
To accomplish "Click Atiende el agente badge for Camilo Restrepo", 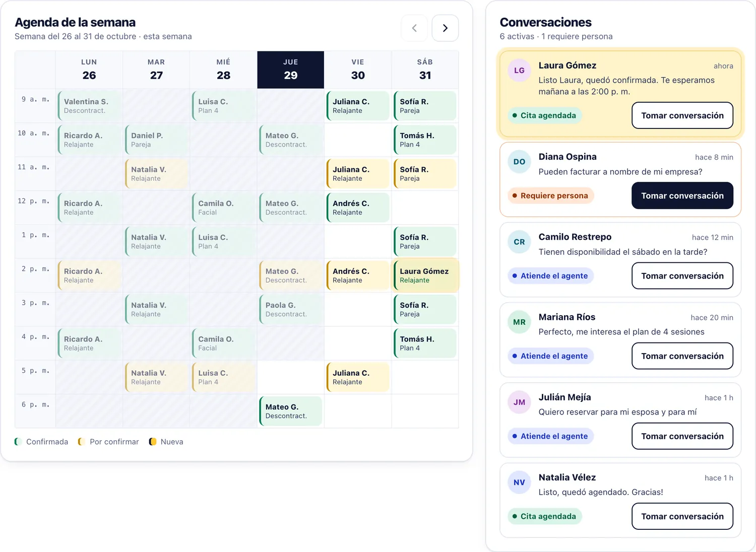I will (550, 275).
